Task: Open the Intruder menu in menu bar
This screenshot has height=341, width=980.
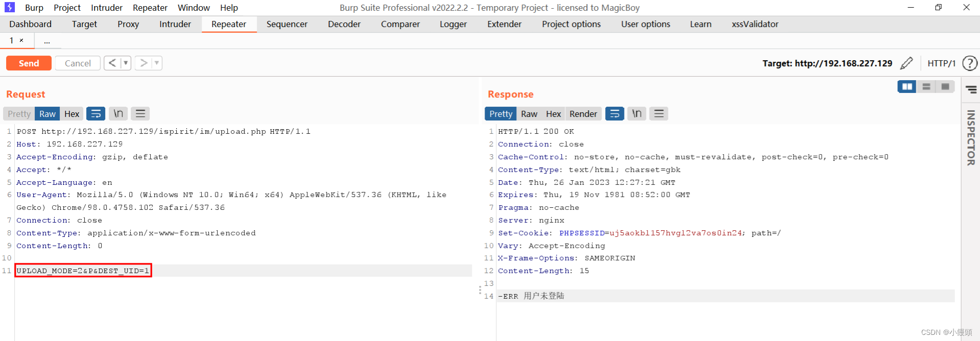Action: [x=107, y=8]
